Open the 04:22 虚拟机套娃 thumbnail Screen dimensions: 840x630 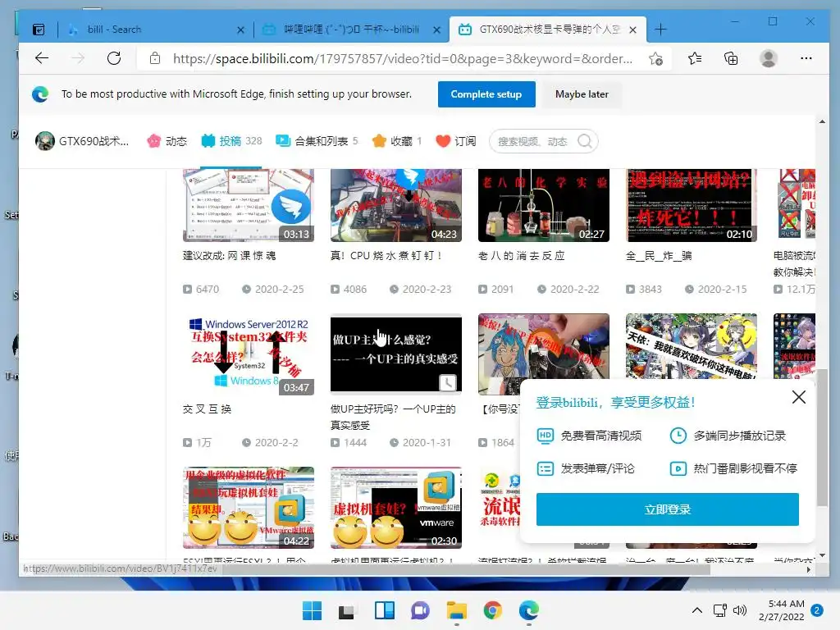coord(249,507)
